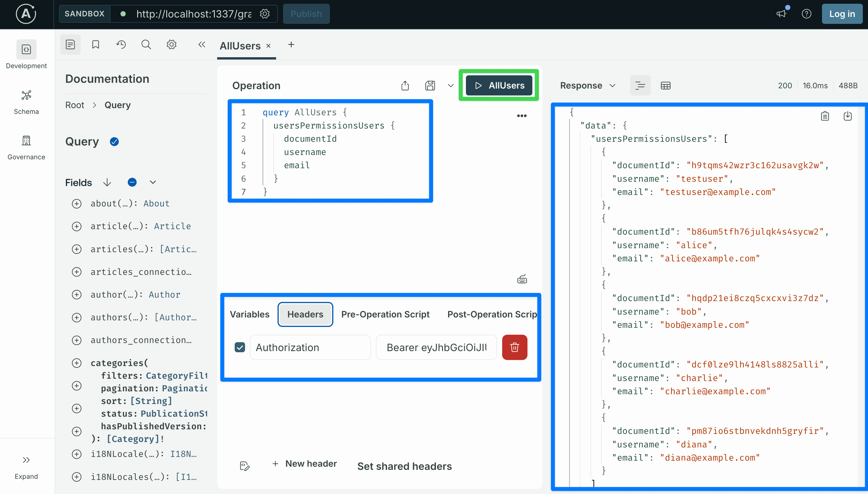Close the AllUsers tab

268,46
